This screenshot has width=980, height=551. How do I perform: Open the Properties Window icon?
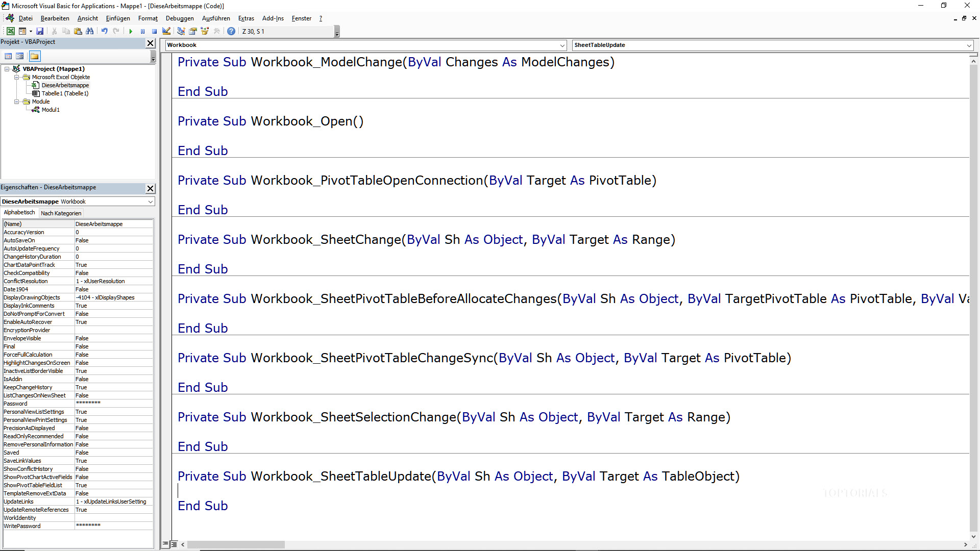[193, 31]
